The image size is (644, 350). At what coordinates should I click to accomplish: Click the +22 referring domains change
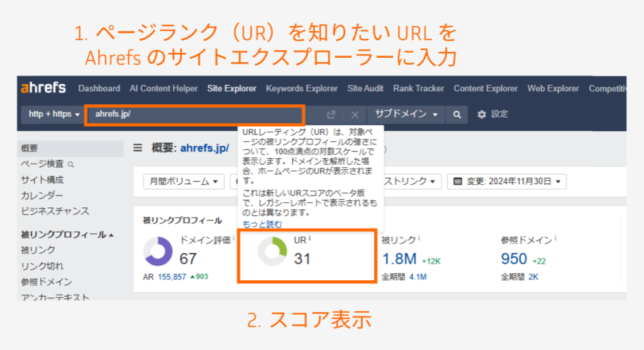[539, 261]
